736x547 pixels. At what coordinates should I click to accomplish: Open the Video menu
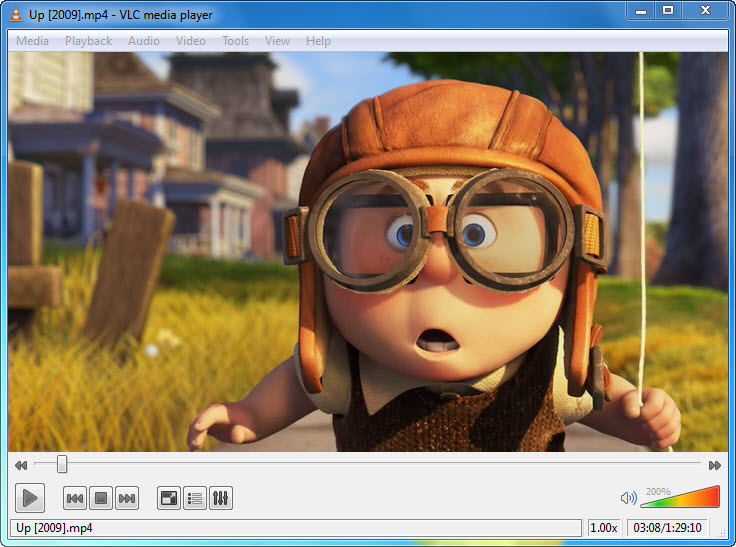pyautogui.click(x=191, y=41)
